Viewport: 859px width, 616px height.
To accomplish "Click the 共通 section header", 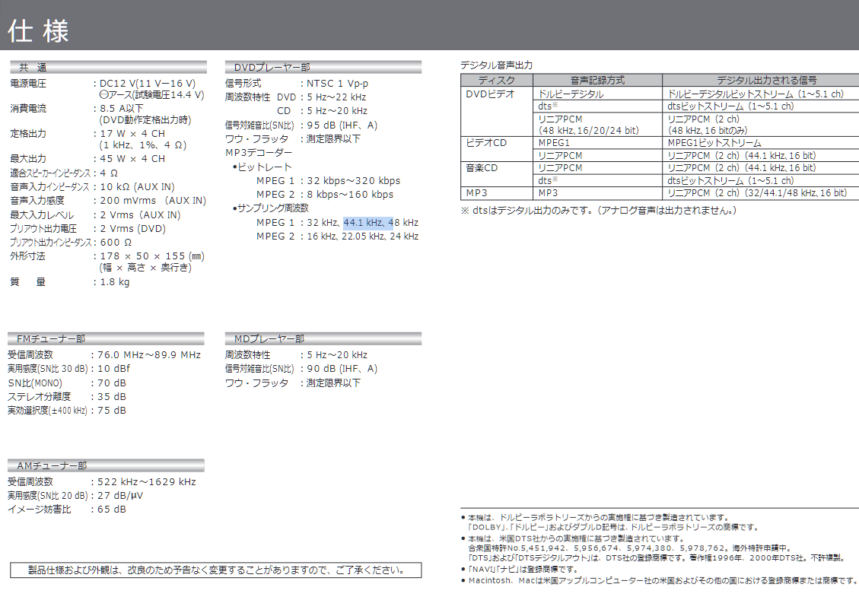I will (x=109, y=68).
